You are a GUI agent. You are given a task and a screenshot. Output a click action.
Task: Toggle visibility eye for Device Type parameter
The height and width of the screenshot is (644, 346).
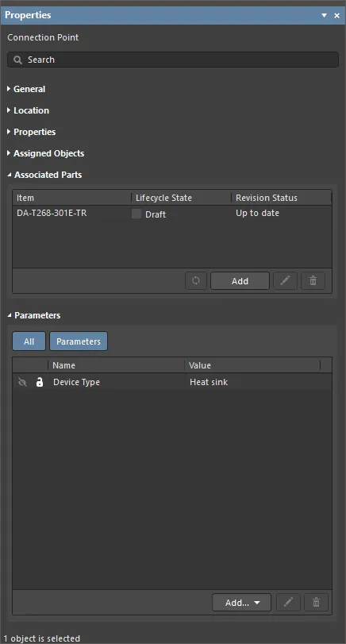(22, 383)
